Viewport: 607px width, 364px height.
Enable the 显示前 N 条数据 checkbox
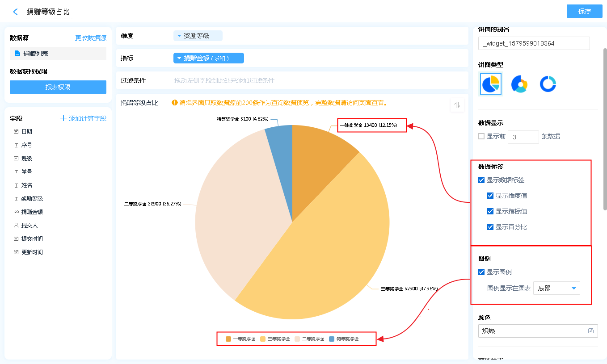(x=481, y=136)
